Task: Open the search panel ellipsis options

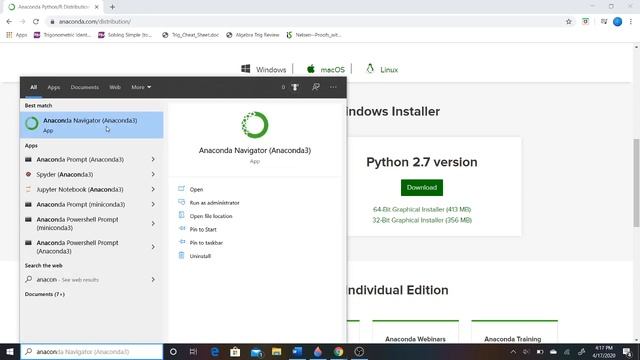Action: pos(333,87)
